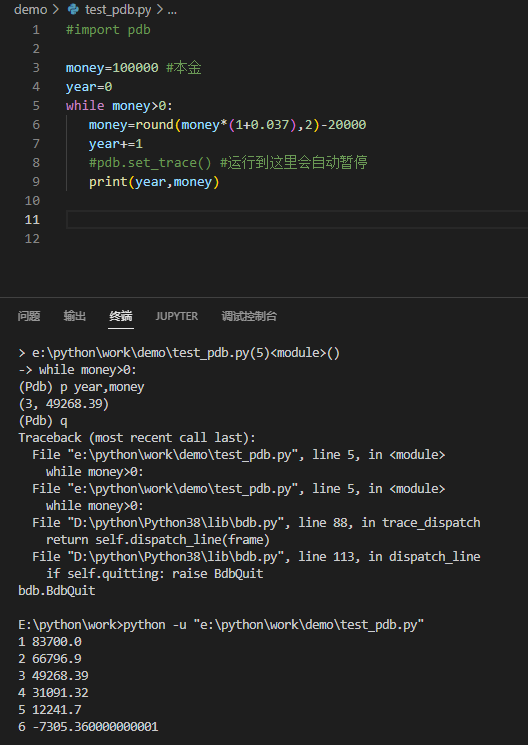Viewport: 528px width, 745px height.
Task: Select the 终端 panel tab
Action: (x=121, y=316)
